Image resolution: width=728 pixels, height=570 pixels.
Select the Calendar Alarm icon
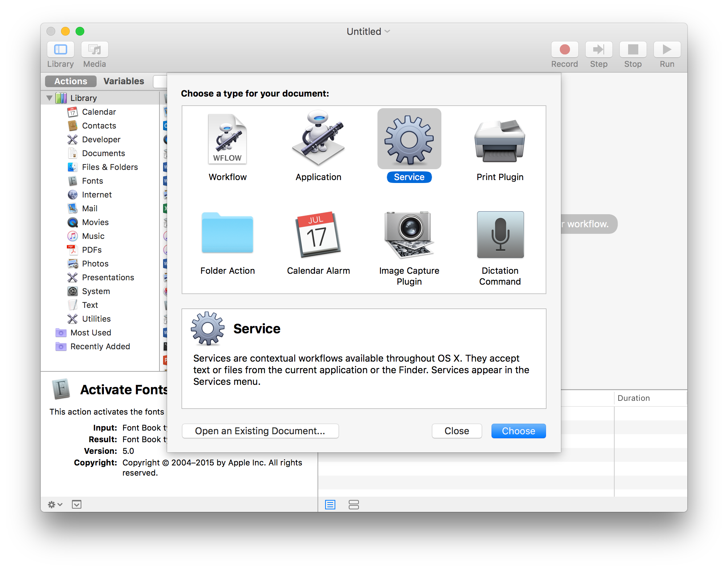point(318,234)
